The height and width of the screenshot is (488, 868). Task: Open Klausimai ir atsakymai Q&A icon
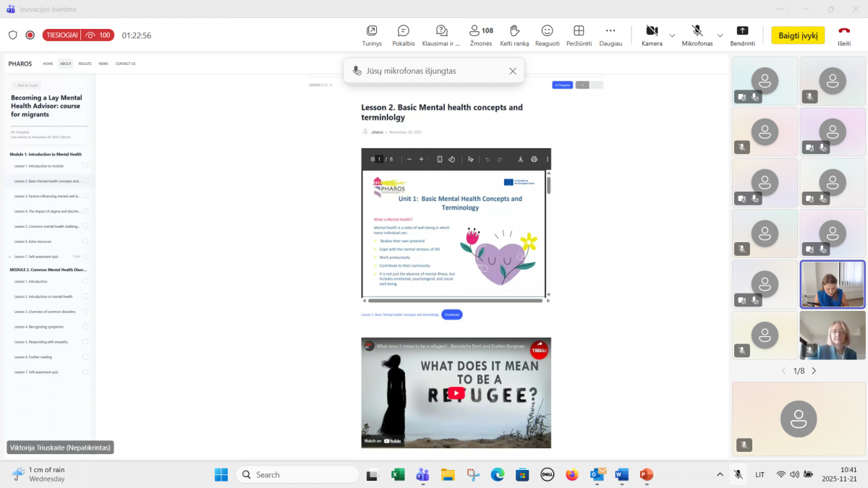point(441,31)
